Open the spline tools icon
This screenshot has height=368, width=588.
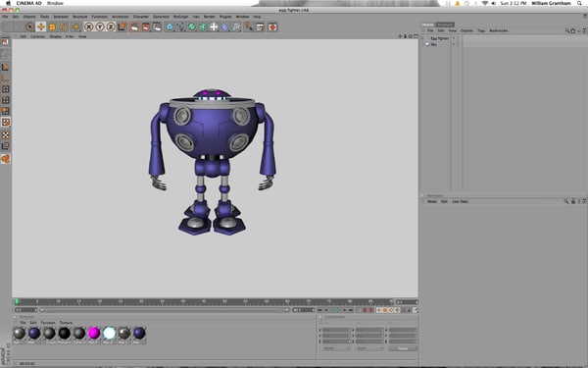180,26
